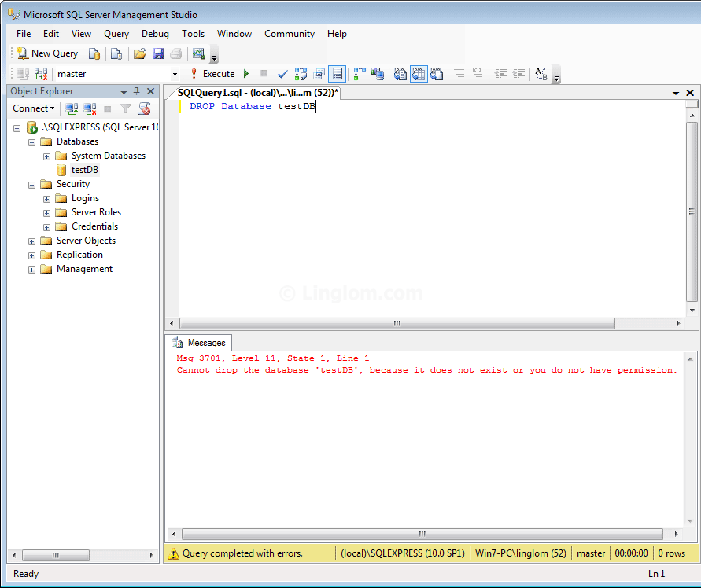Open the active files list arrow
This screenshot has height=588, width=701.
tap(676, 93)
